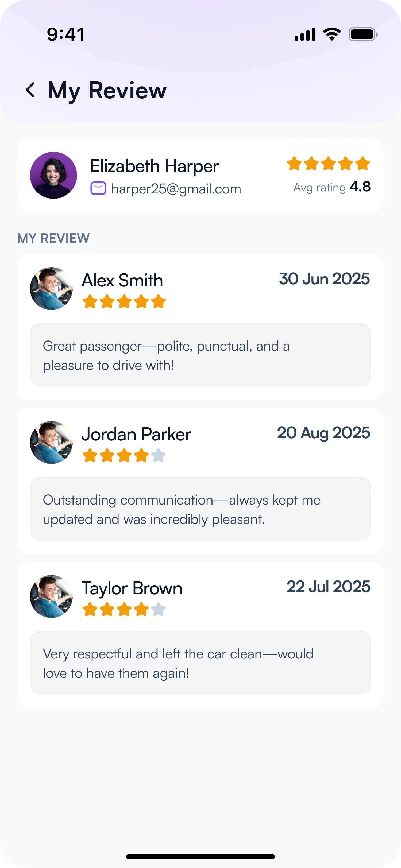Image resolution: width=401 pixels, height=868 pixels.
Task: Tap Alex Smith's avatar photo
Action: [x=51, y=289]
